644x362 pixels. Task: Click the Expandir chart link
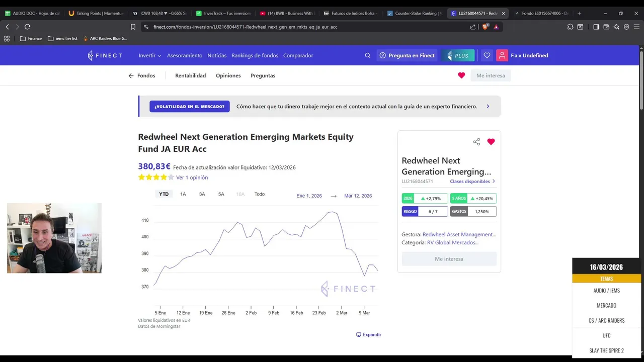click(x=368, y=334)
